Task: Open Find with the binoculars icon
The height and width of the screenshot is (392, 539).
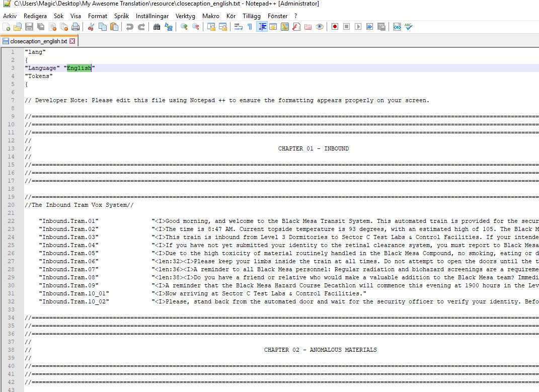Action: coord(157,27)
